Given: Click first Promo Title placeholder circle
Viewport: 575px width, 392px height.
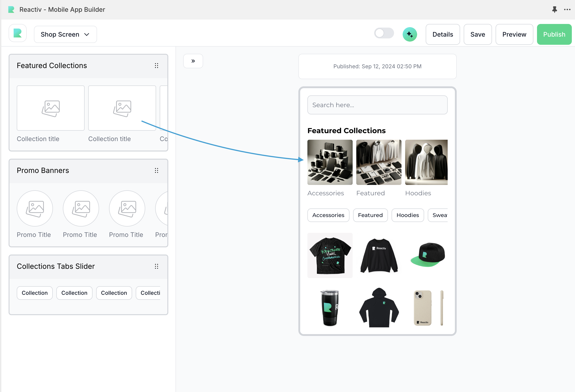Looking at the screenshot, I should coord(35,208).
